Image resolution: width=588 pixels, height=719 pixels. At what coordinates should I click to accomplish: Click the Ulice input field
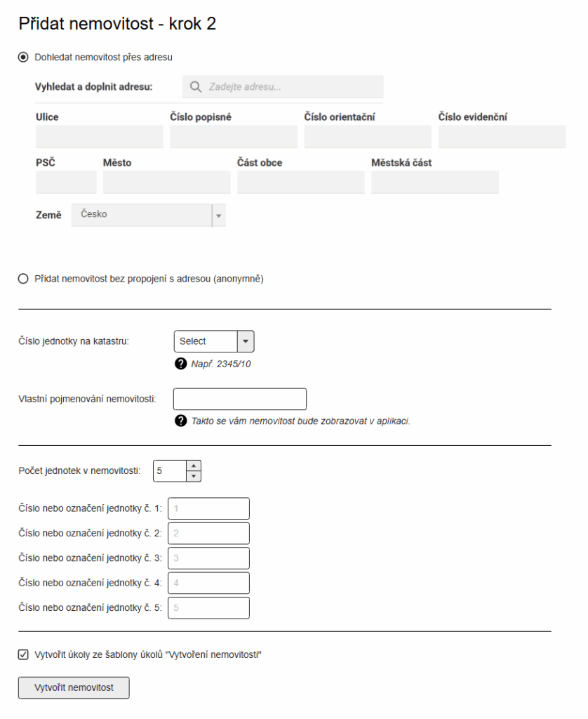click(x=100, y=137)
